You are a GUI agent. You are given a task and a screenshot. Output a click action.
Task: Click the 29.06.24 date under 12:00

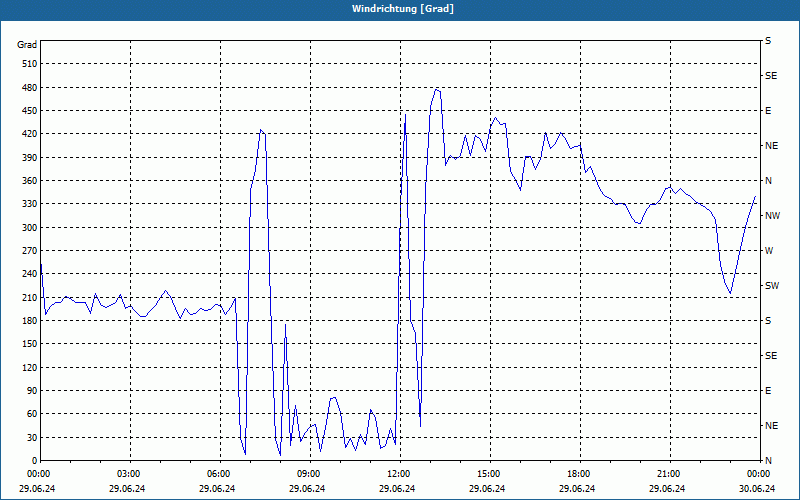tap(397, 489)
